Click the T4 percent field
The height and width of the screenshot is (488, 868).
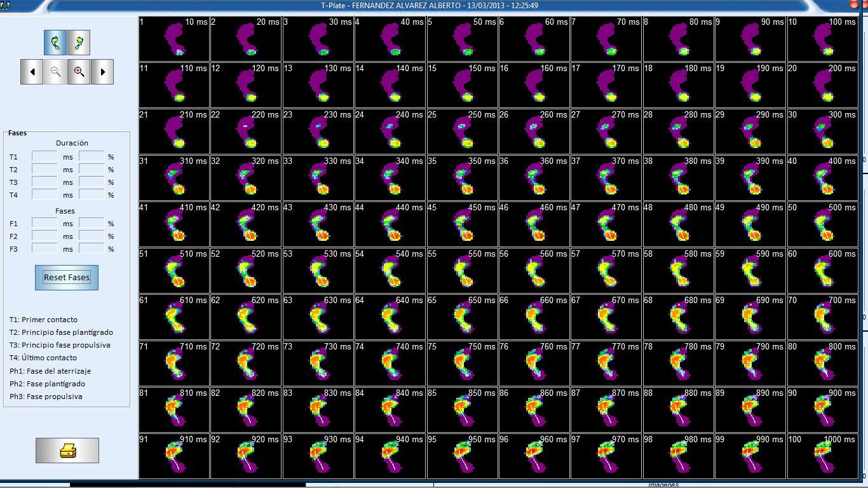pyautogui.click(x=92, y=195)
